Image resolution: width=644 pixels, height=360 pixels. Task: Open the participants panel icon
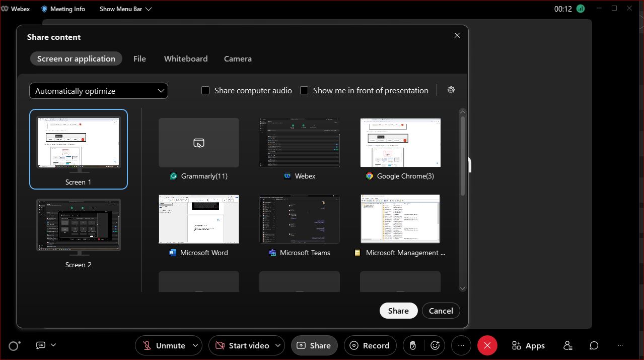click(568, 345)
